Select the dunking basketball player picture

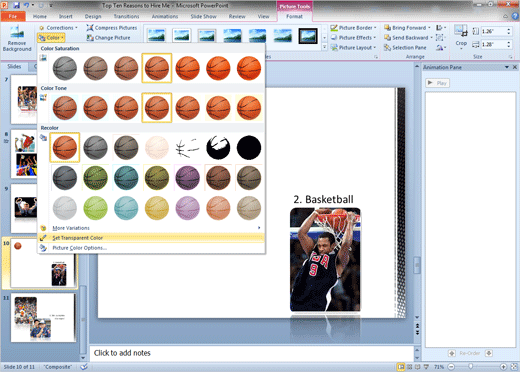[x=325, y=259]
